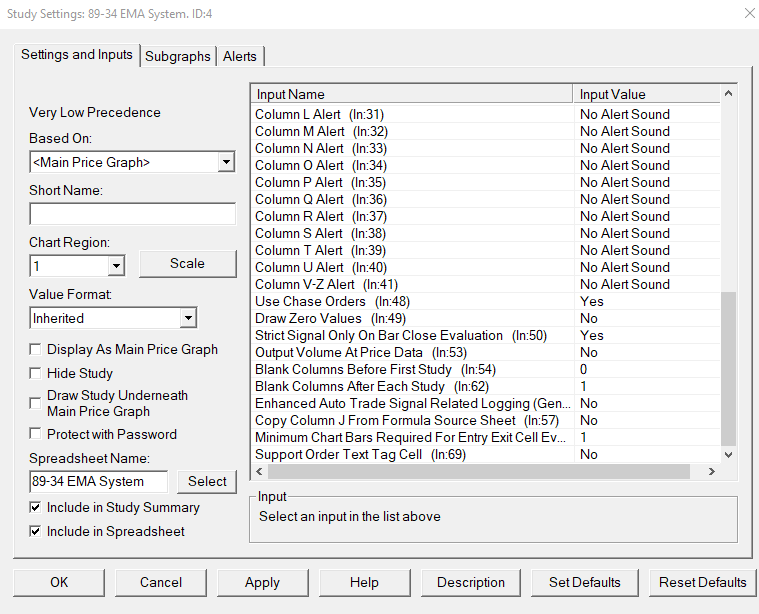The width and height of the screenshot is (759, 614).
Task: Click the Short Name text field
Action: (132, 214)
